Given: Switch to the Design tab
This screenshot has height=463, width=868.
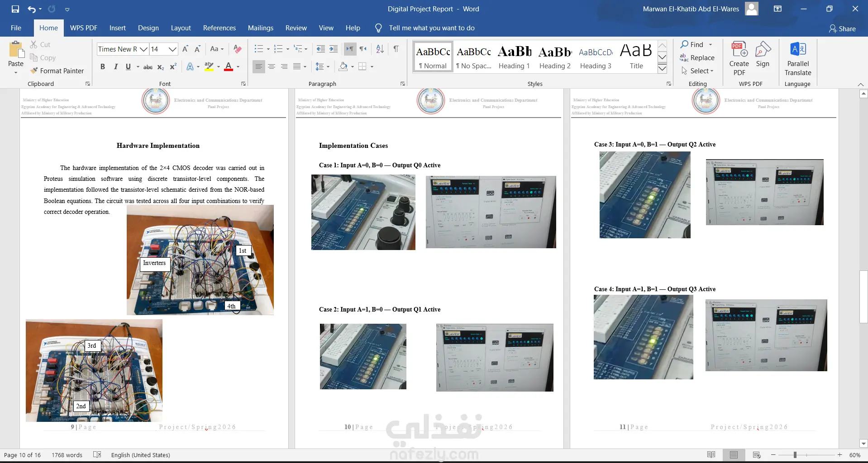Looking at the screenshot, I should click(x=148, y=28).
